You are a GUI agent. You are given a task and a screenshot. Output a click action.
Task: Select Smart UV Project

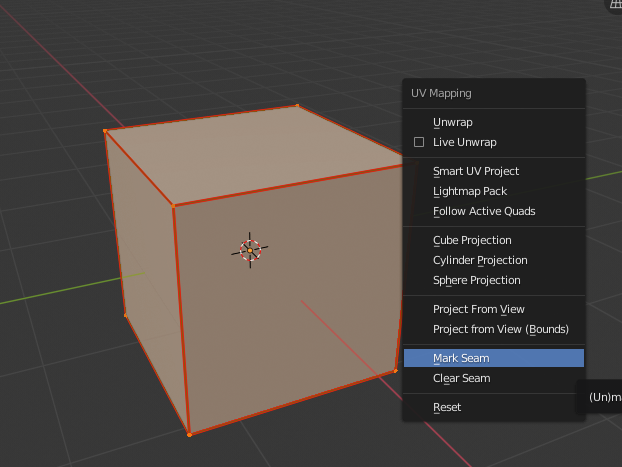click(493, 171)
